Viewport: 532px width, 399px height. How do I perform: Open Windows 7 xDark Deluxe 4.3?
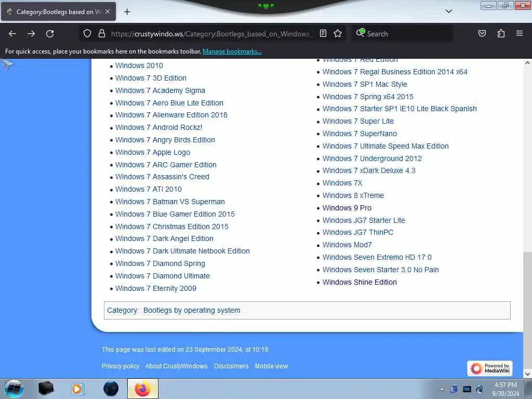369,170
